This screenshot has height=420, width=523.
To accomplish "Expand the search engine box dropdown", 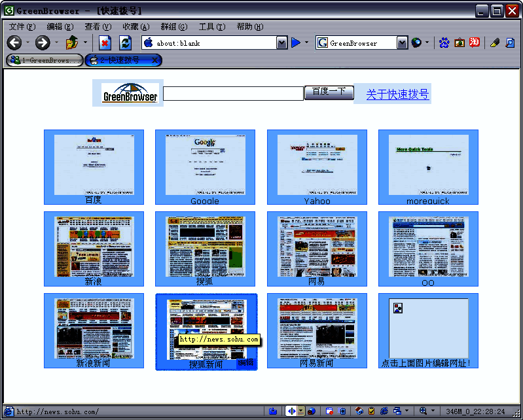I will (x=403, y=43).
